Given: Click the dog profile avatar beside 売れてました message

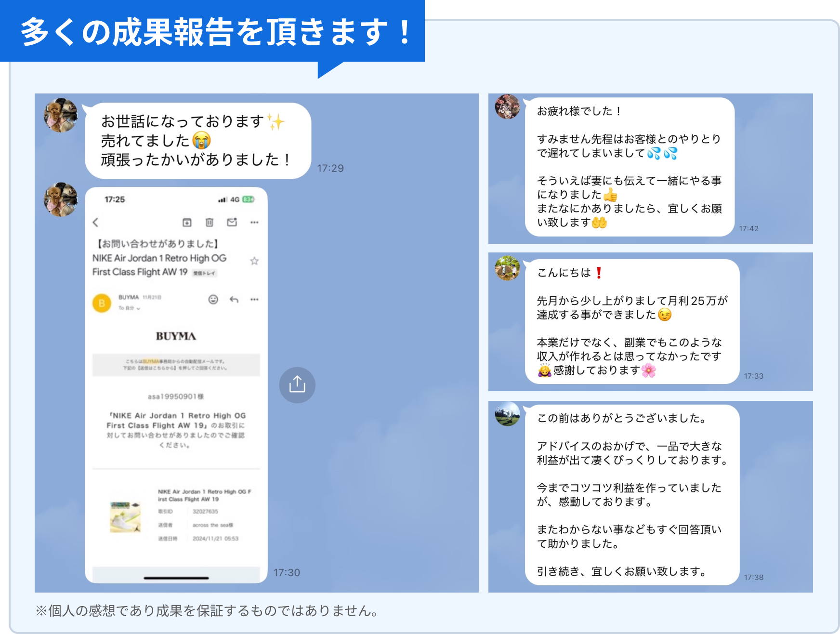Looking at the screenshot, I should [x=61, y=116].
